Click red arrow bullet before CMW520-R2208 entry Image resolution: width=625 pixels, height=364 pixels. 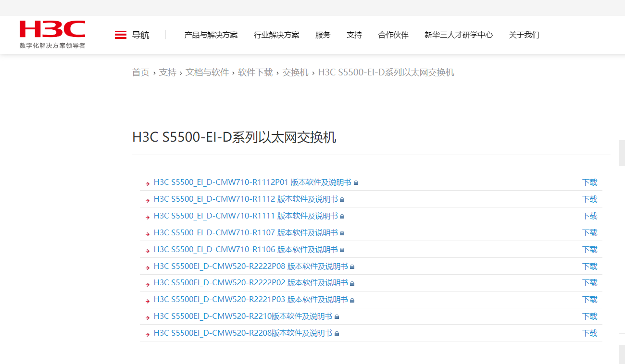tap(148, 334)
